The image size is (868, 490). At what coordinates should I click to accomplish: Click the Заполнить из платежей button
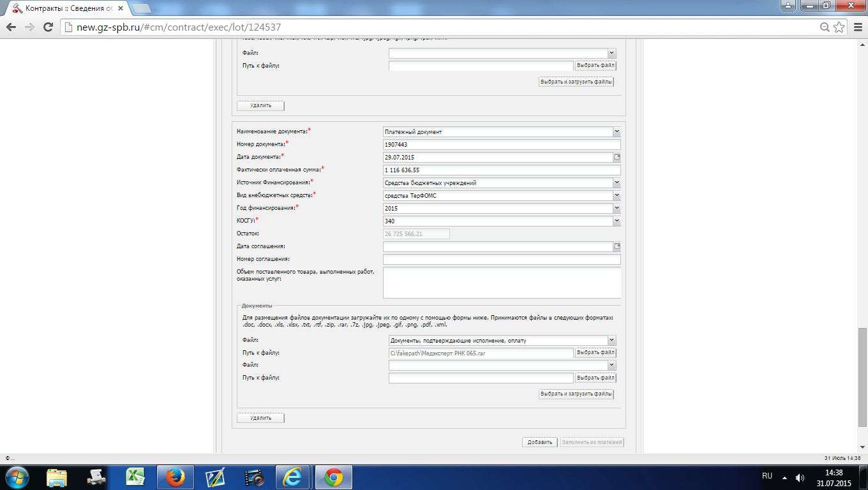[x=592, y=442]
